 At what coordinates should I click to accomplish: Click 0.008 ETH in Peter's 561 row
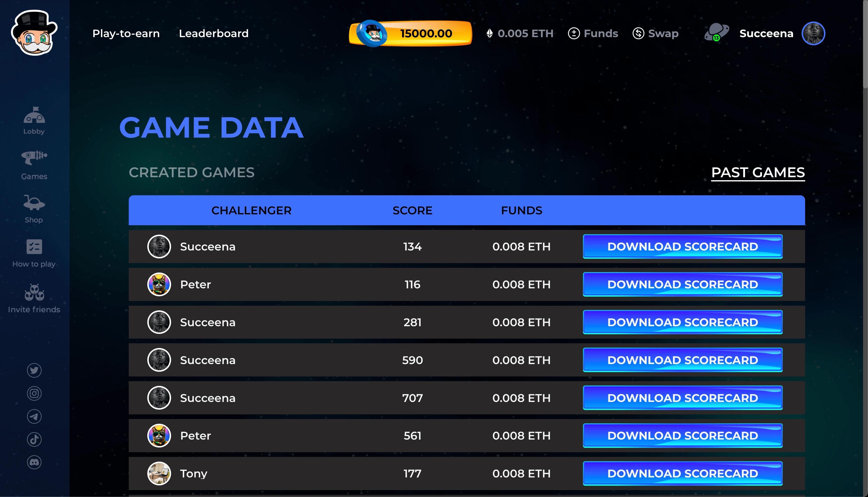point(522,436)
